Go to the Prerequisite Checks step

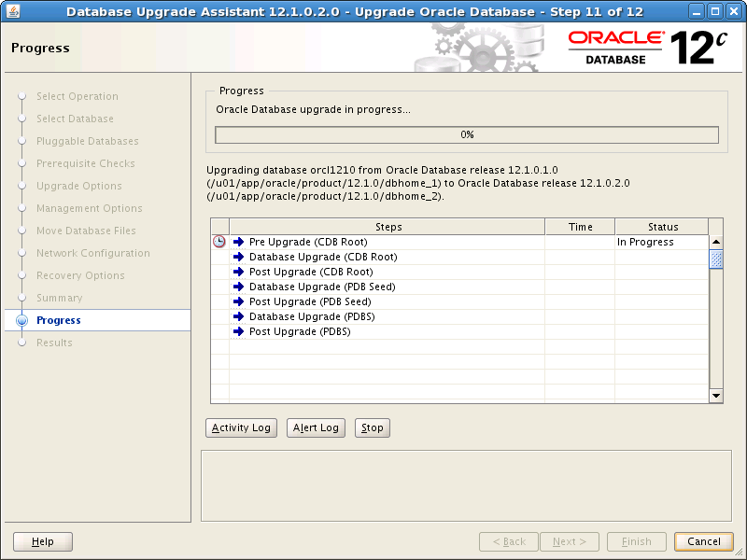coord(86,163)
